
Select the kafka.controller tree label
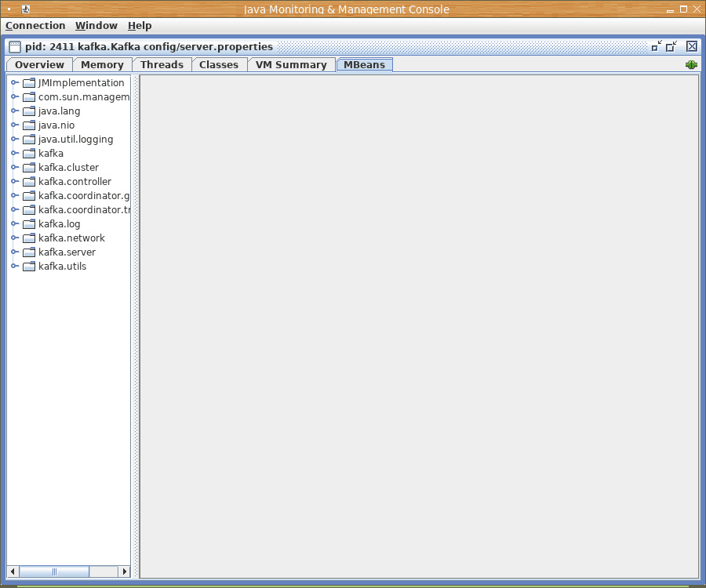coord(75,181)
